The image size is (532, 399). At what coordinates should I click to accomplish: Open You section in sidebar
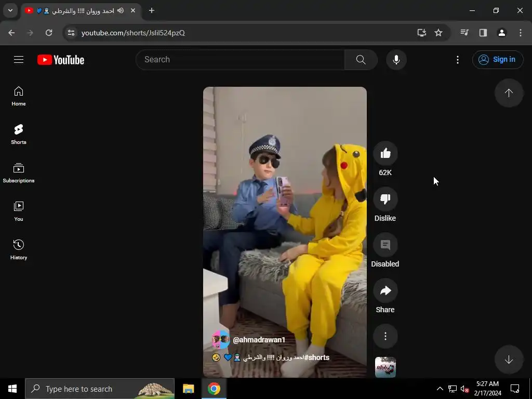point(19,211)
